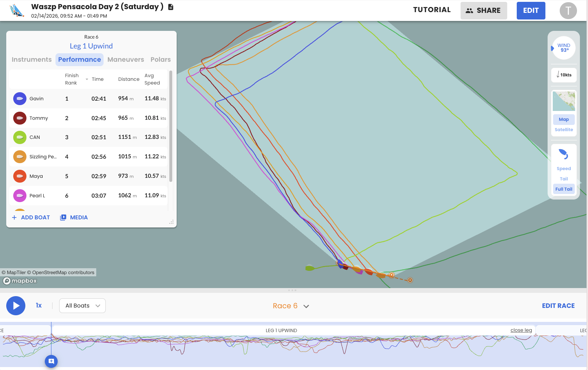
Task: Open the Polars tab
Action: point(160,60)
